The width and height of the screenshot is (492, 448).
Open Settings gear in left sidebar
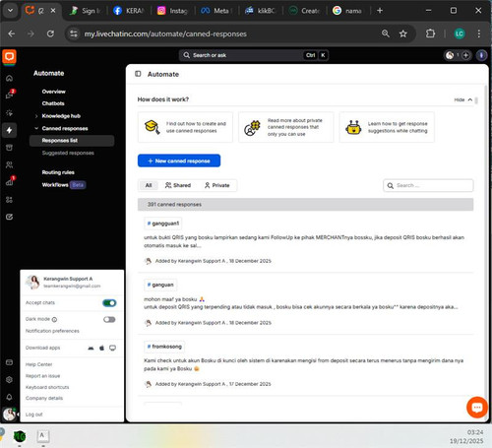point(9,380)
